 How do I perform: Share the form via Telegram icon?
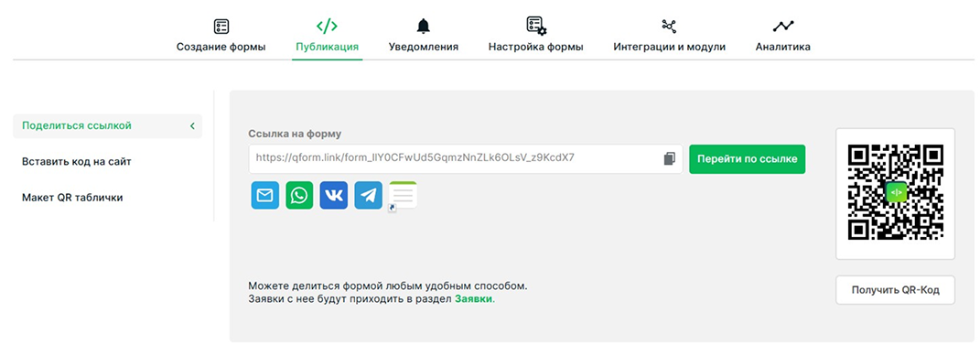coord(368,196)
